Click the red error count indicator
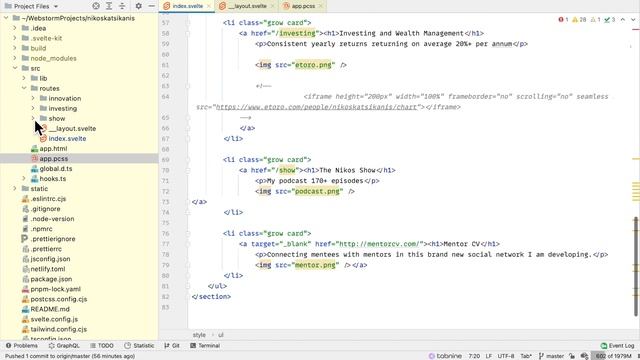Image resolution: width=640 pixels, height=360 pixels. point(563,20)
